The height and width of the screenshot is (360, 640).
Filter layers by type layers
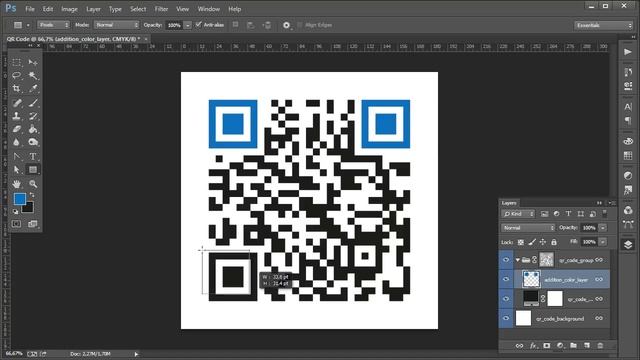(568, 214)
